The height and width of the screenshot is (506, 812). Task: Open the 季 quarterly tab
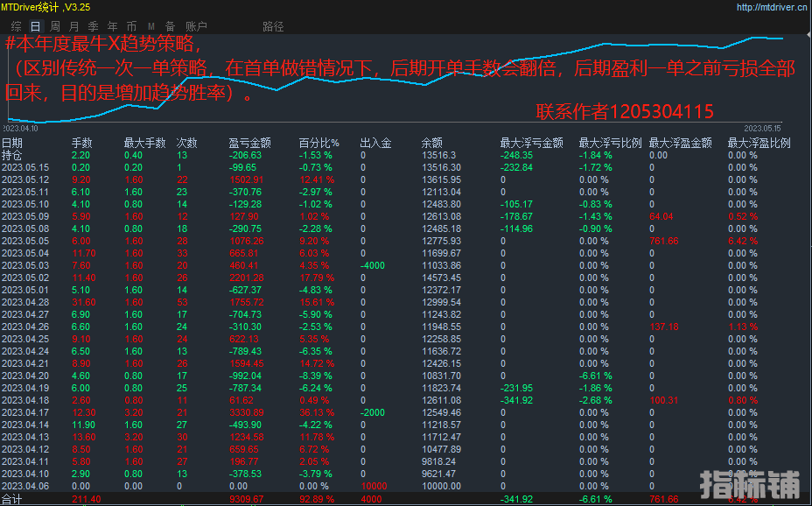click(94, 26)
